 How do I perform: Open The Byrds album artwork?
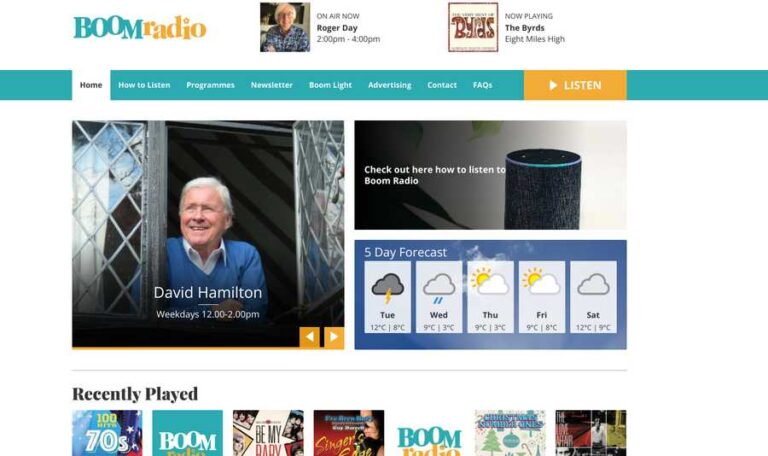(x=473, y=27)
